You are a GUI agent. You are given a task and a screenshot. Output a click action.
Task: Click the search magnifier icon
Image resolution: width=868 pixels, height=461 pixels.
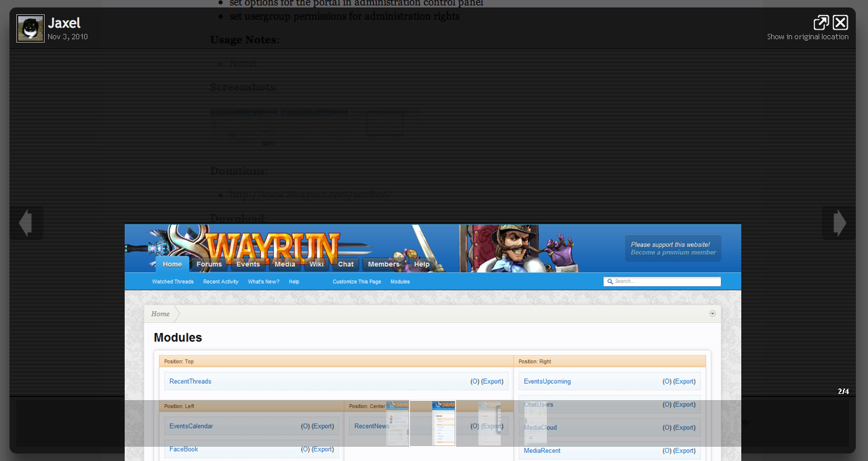click(x=610, y=281)
